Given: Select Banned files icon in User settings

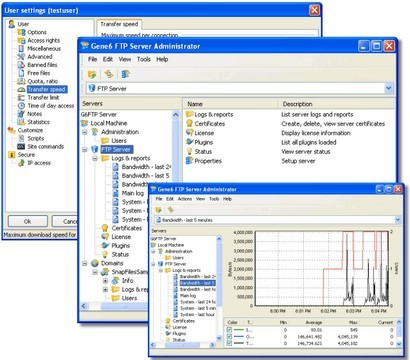Looking at the screenshot, I should (21, 65).
